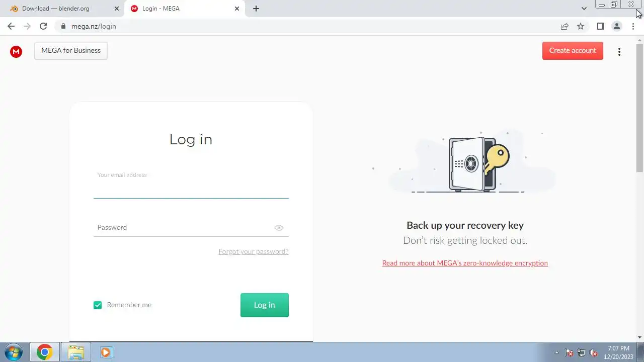Open network status tray icon
Screen dimensions: 644x362
click(x=581, y=352)
